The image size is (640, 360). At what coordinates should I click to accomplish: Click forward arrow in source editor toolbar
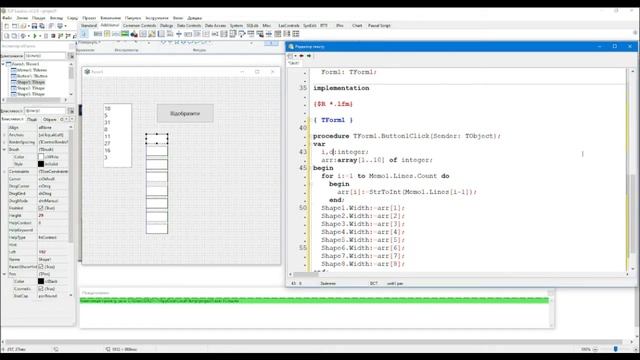309,56
